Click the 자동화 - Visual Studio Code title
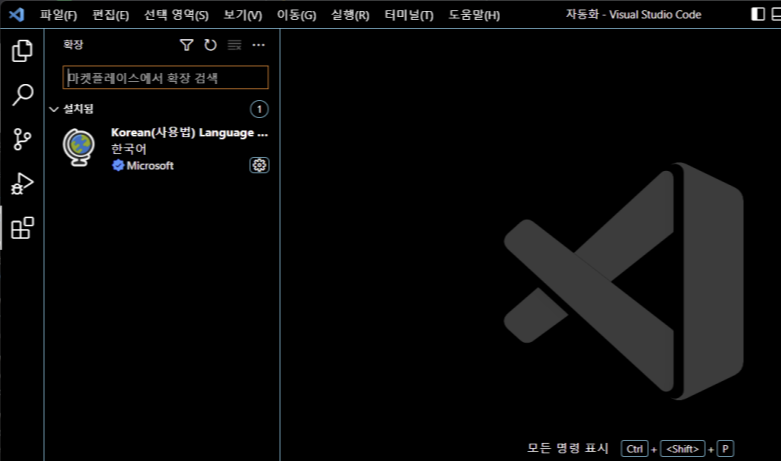The image size is (781, 461). point(633,14)
